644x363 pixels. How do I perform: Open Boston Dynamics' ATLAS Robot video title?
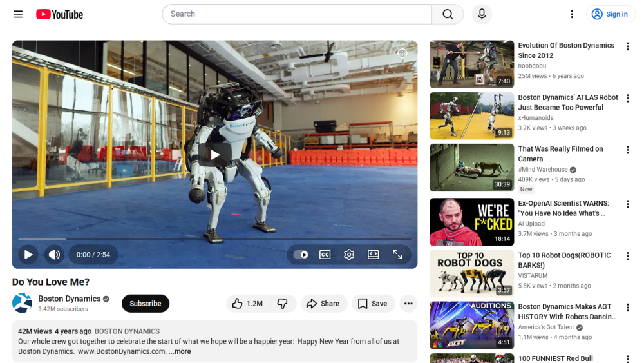pos(568,103)
